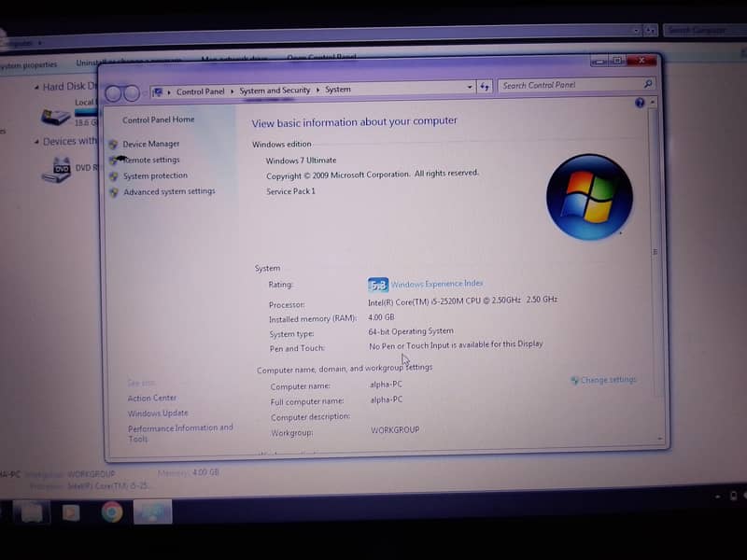747x560 pixels.
Task: Open Action Center link
Action: 152,398
